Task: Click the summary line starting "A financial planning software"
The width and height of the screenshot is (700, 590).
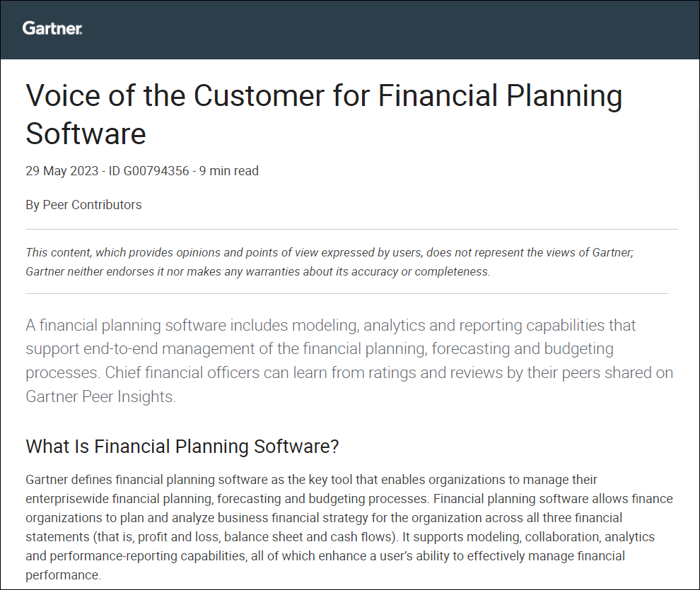Action: (331, 326)
